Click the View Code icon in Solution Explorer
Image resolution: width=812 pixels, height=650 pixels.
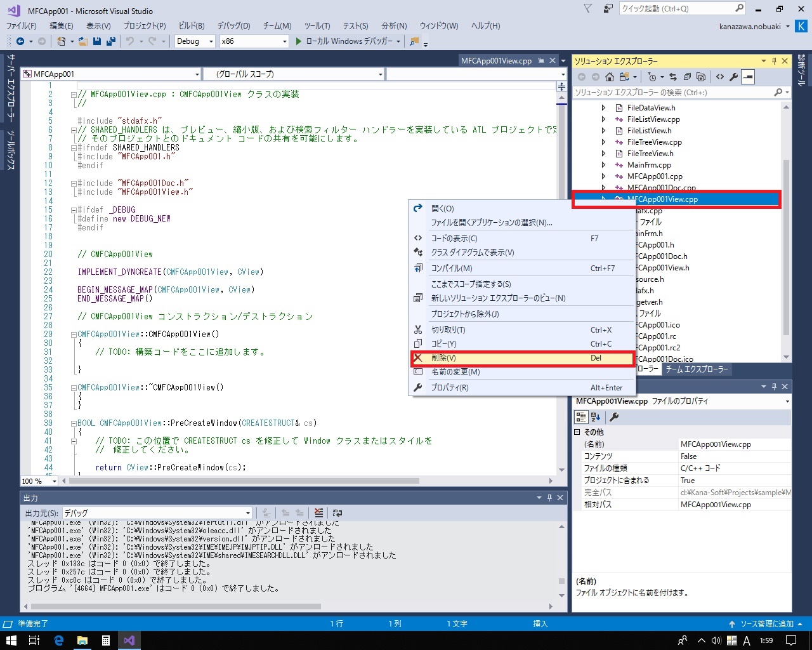point(720,77)
